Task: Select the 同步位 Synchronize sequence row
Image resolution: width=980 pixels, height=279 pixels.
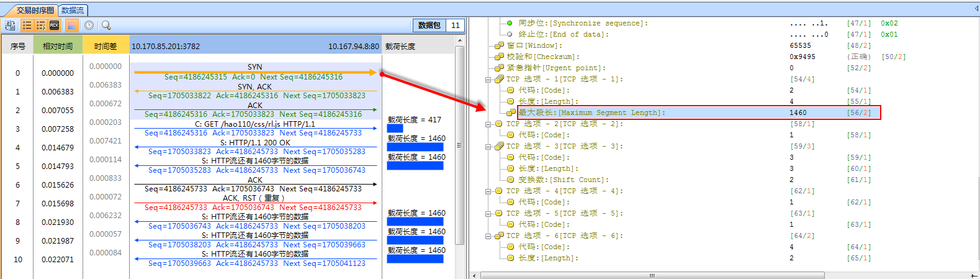Action: (583, 23)
